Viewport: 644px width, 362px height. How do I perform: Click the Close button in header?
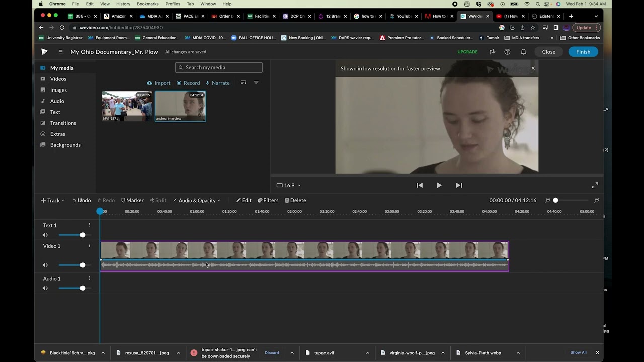(549, 52)
